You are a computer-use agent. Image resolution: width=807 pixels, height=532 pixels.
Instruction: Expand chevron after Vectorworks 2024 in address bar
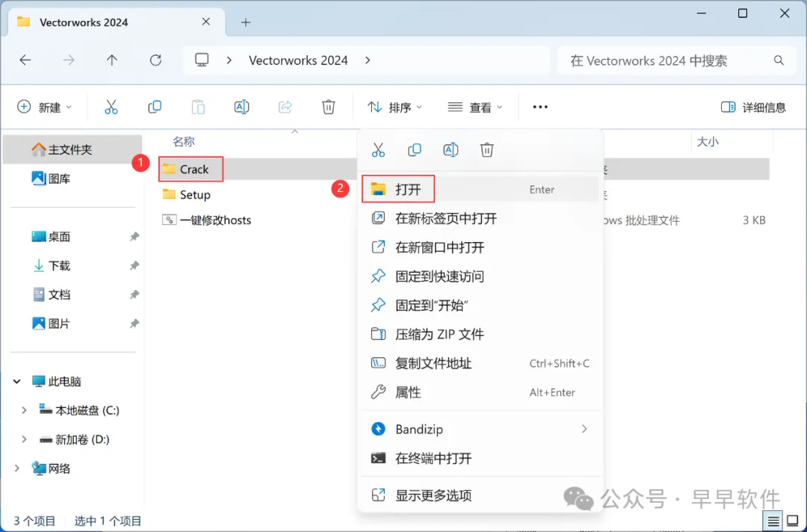pyautogui.click(x=368, y=61)
